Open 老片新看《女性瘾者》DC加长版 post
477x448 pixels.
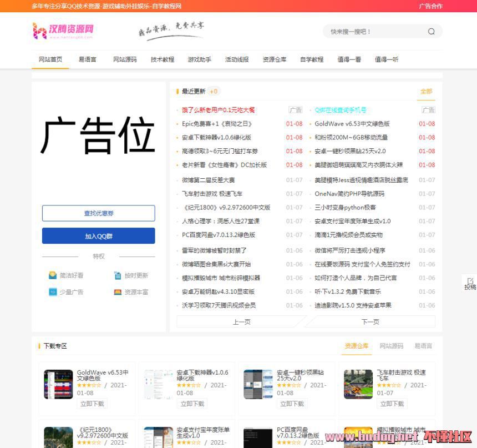coord(225,165)
